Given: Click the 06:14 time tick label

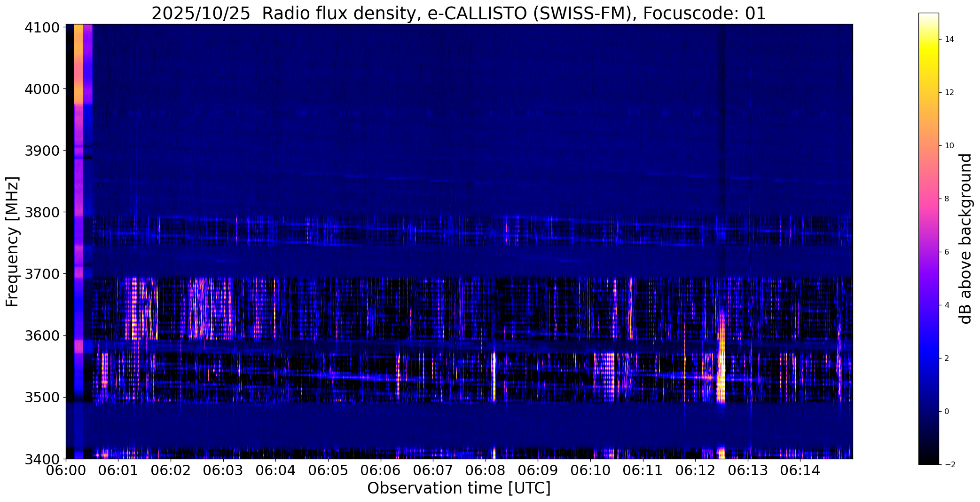Looking at the screenshot, I should tap(800, 470).
